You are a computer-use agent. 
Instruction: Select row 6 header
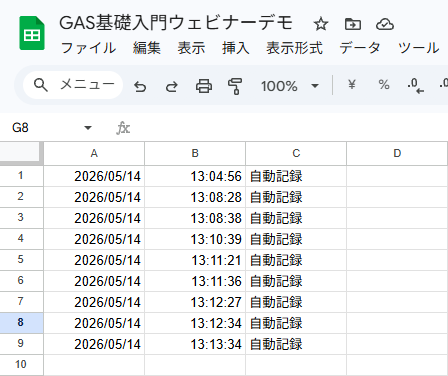pos(21,281)
